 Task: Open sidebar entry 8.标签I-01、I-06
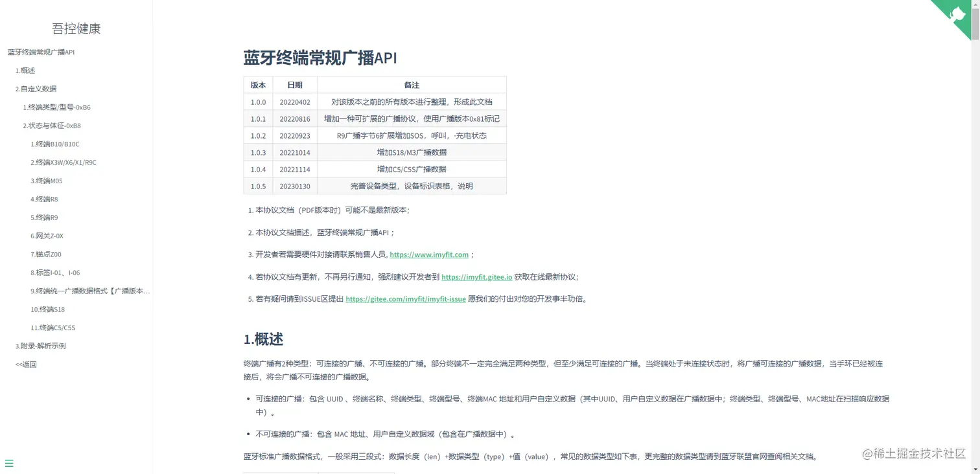(55, 273)
